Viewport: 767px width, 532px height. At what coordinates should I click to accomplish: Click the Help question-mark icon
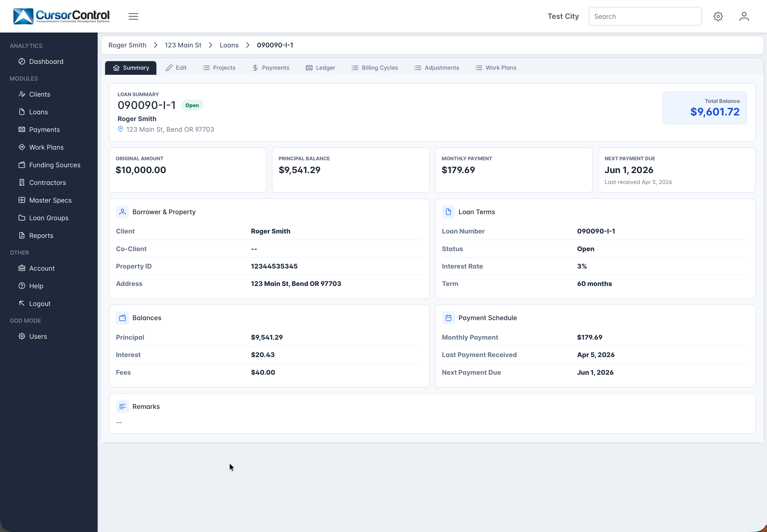(x=22, y=286)
